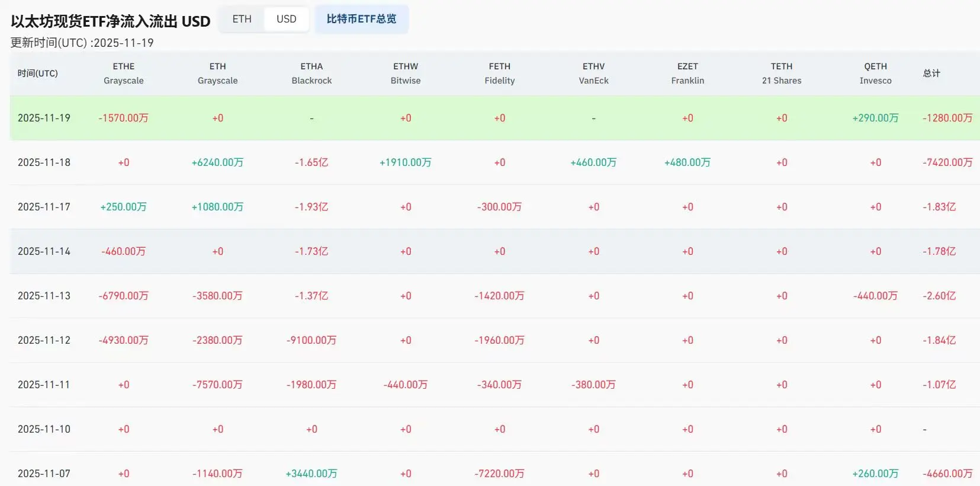
Task: Click the -1.93亿 Blackrock value
Action: point(311,207)
